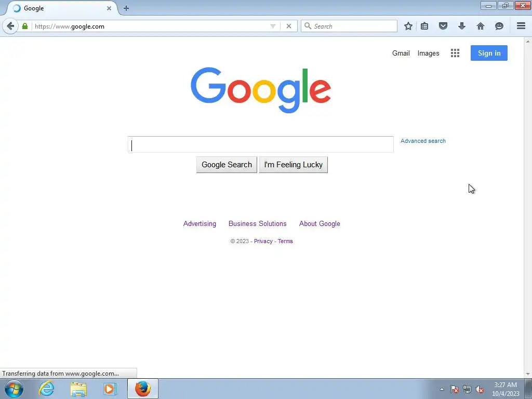
Task: Open the Downloads arrow icon
Action: pos(462,26)
